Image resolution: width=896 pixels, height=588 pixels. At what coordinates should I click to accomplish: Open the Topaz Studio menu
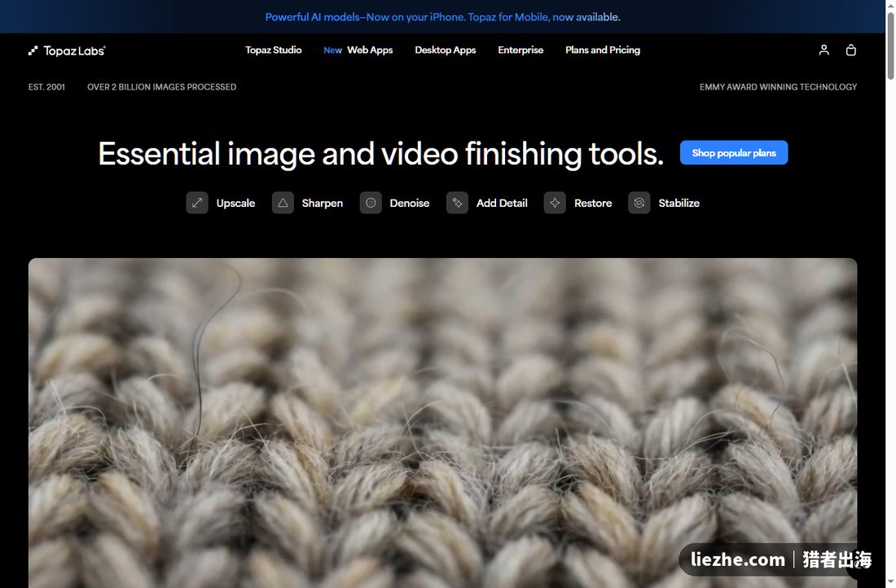click(x=273, y=50)
